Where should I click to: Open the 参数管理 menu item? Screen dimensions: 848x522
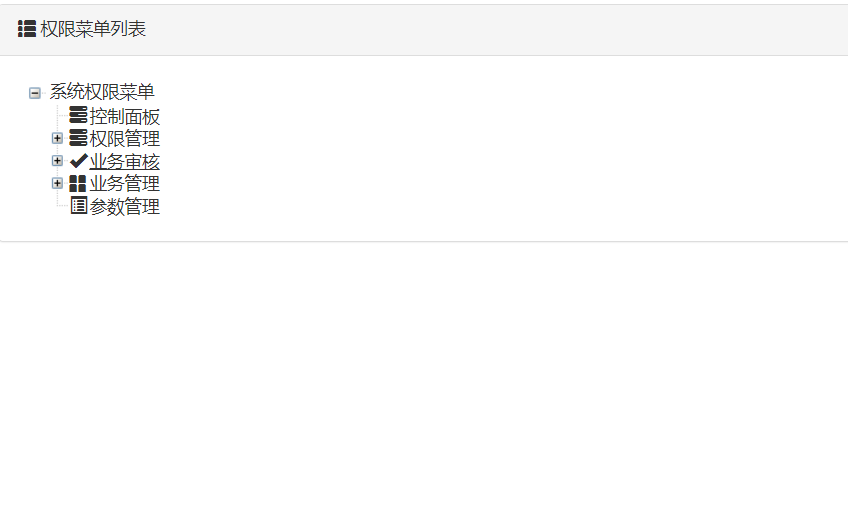click(x=125, y=207)
